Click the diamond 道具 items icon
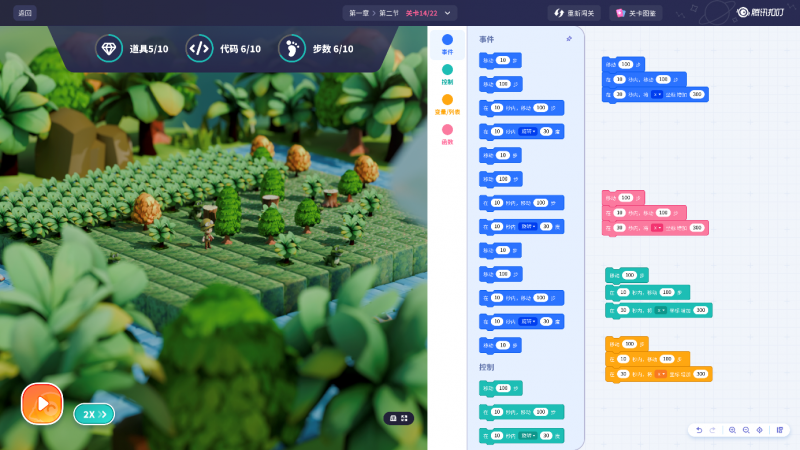 pos(109,48)
